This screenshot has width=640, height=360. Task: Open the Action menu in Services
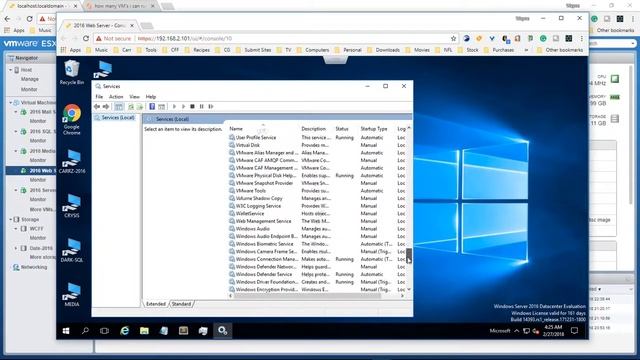click(116, 97)
